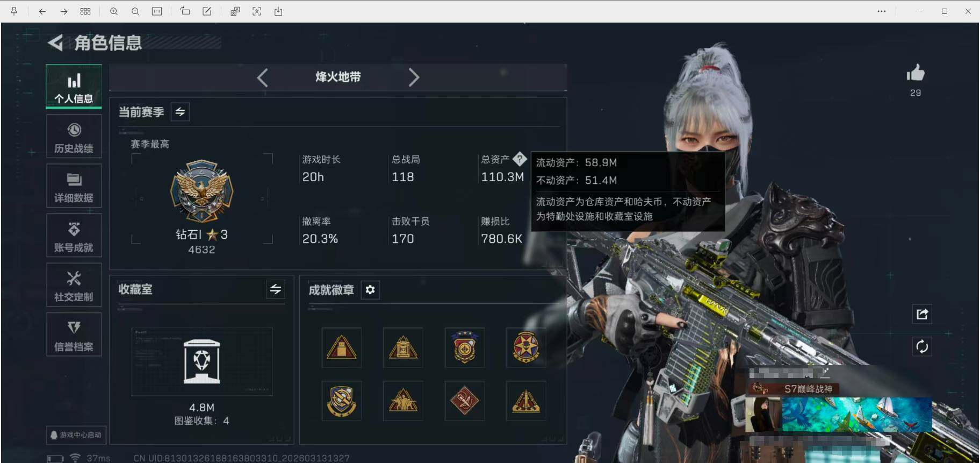Rotate the image with the rotate icon
The height and width of the screenshot is (463, 980).
click(185, 11)
